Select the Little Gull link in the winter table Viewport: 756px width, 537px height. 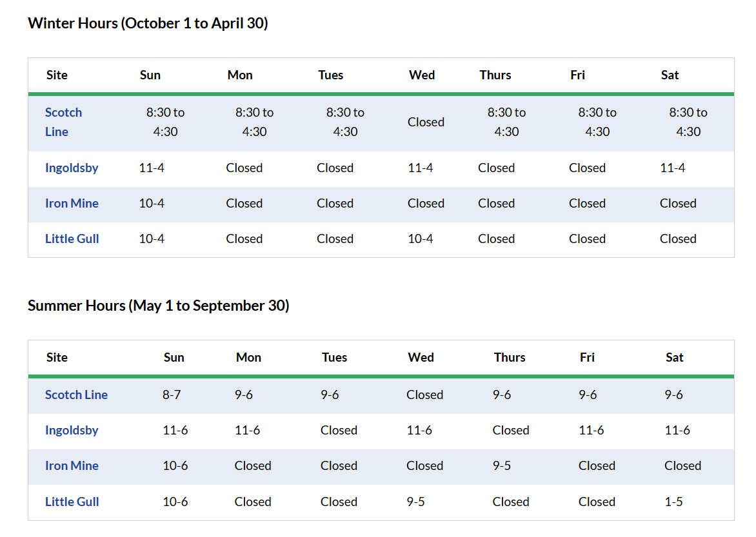click(x=72, y=239)
